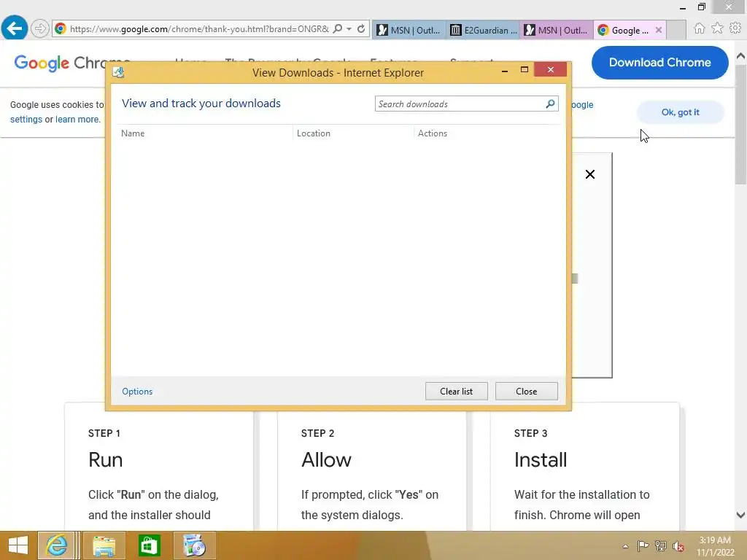Screen dimensions: 747x560
Task: Click the Home icon in IE toolbar
Action: [700, 28]
